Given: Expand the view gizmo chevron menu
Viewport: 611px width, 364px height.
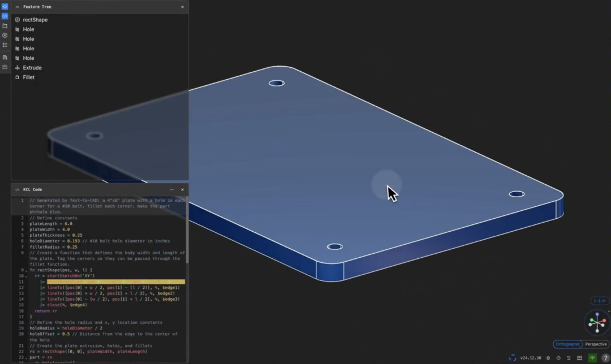Looking at the screenshot, I should (609, 311).
